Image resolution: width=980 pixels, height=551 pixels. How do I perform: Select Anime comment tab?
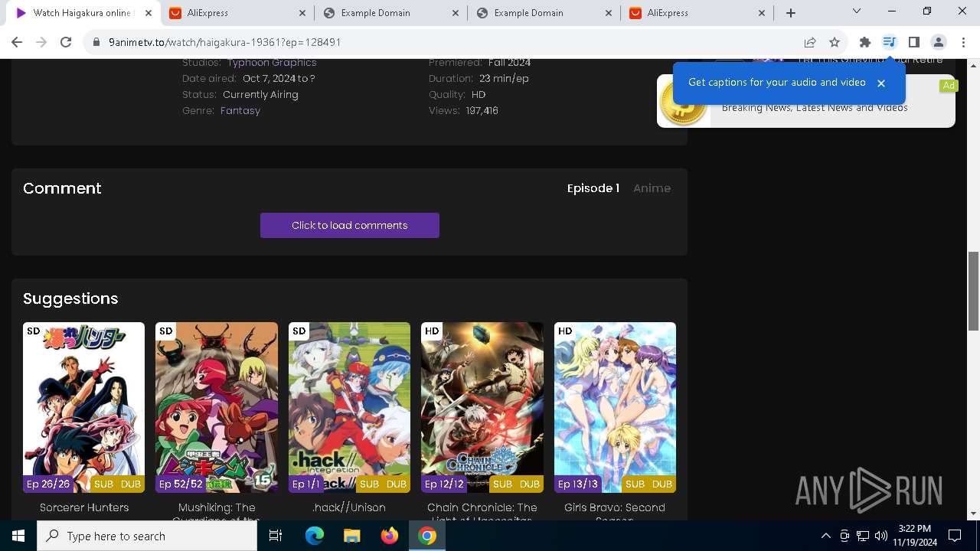652,188
